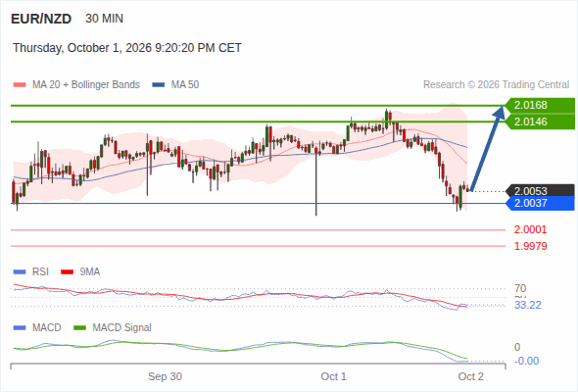
Task: Click the Thursday, October 1, 2026 timestamp
Action: 127,48
